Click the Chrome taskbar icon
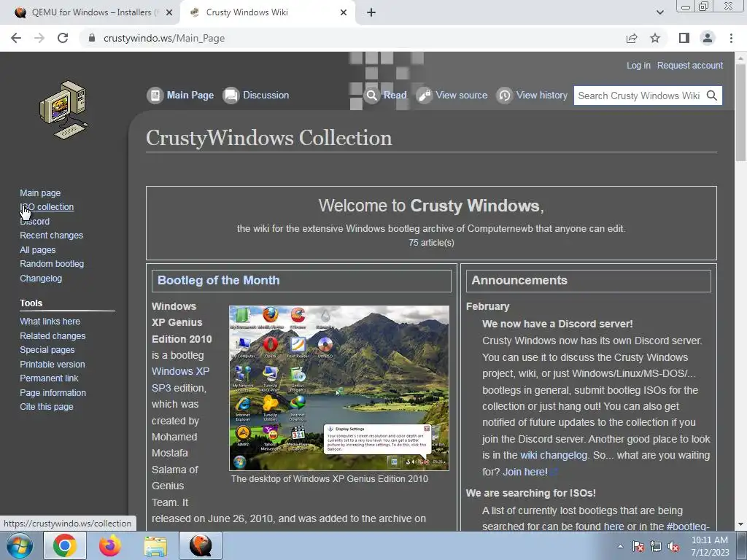Viewport: 747px width, 560px height. tap(65, 545)
